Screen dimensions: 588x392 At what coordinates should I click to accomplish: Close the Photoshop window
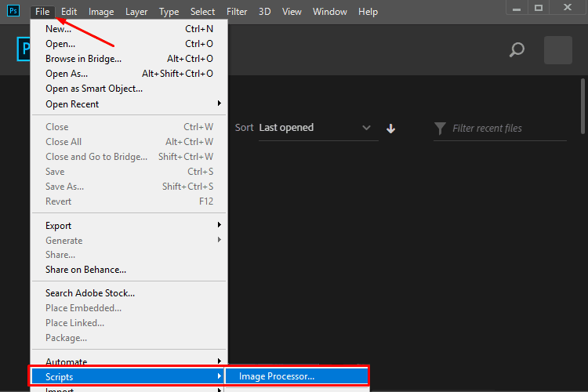click(x=568, y=8)
